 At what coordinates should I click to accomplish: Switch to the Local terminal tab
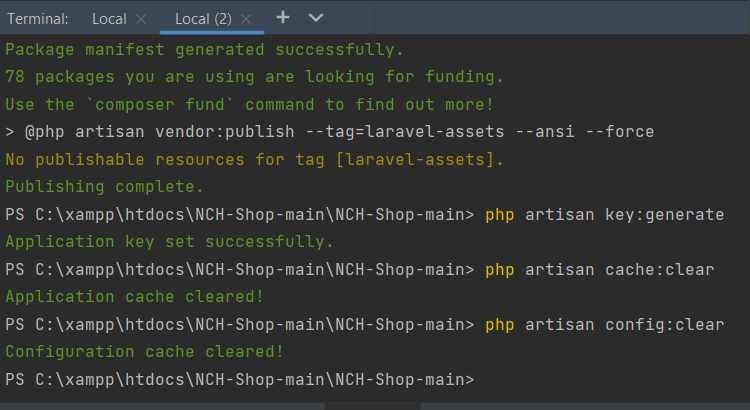pyautogui.click(x=109, y=19)
